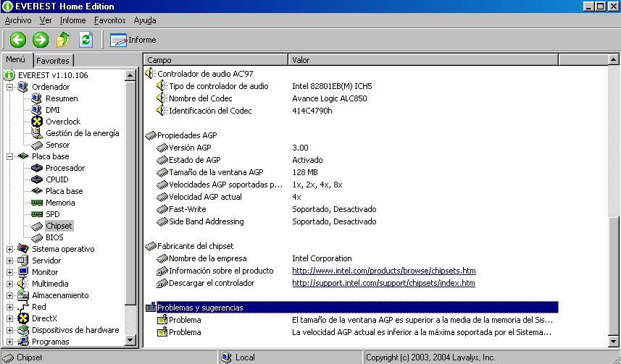Select the Placa base child icon under Placa base
Image resolution: width=621 pixels, height=364 pixels.
(x=36, y=191)
